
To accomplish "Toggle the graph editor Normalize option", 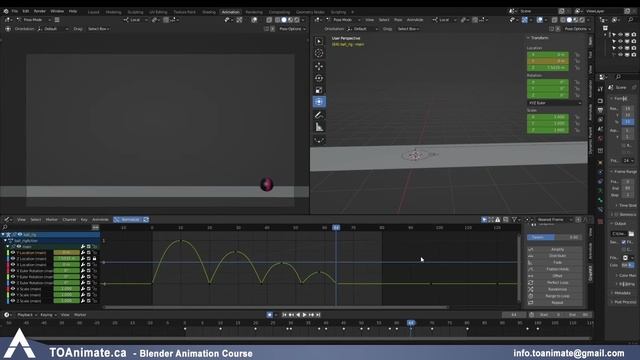I will tap(128, 220).
